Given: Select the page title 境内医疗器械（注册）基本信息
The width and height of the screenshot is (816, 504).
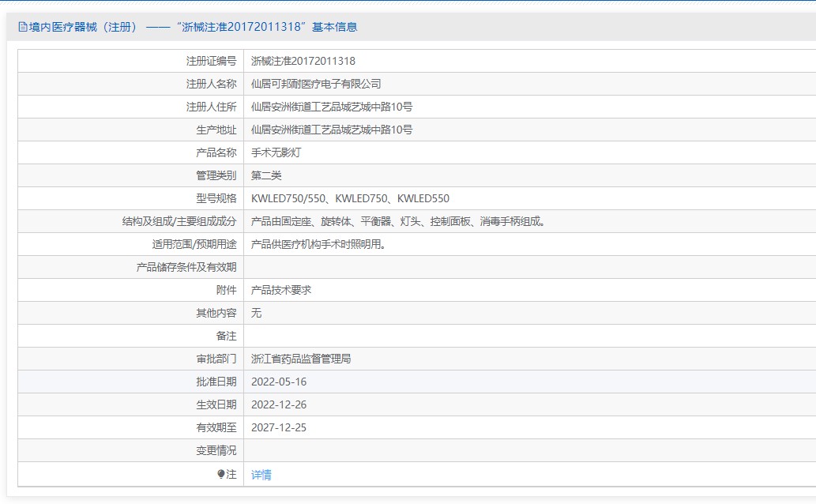Looking at the screenshot, I should pos(193,27).
